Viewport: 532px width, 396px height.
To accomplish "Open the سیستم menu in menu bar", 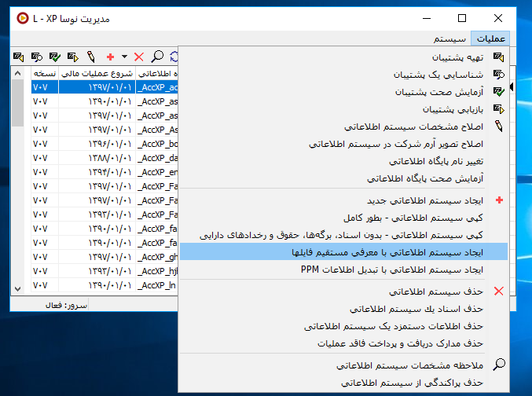I will 449,38.
